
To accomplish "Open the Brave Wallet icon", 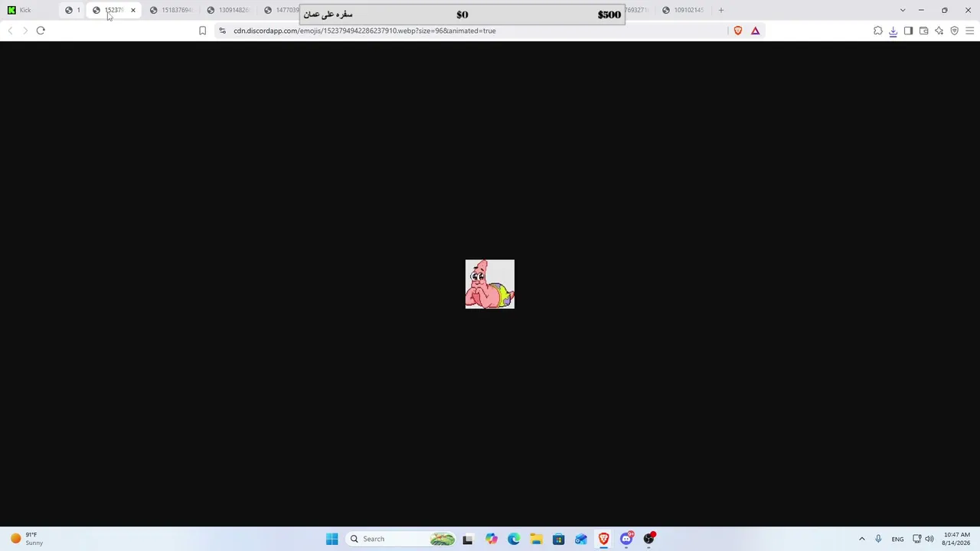I will 924,31.
